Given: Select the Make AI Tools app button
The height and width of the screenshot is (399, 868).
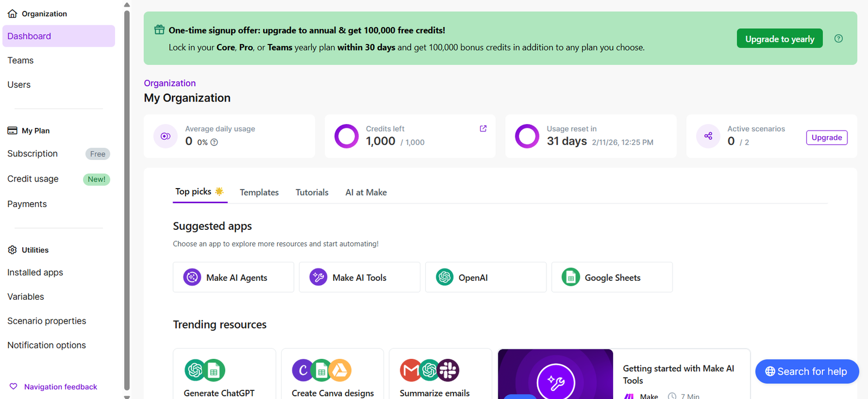Looking at the screenshot, I should coord(360,277).
